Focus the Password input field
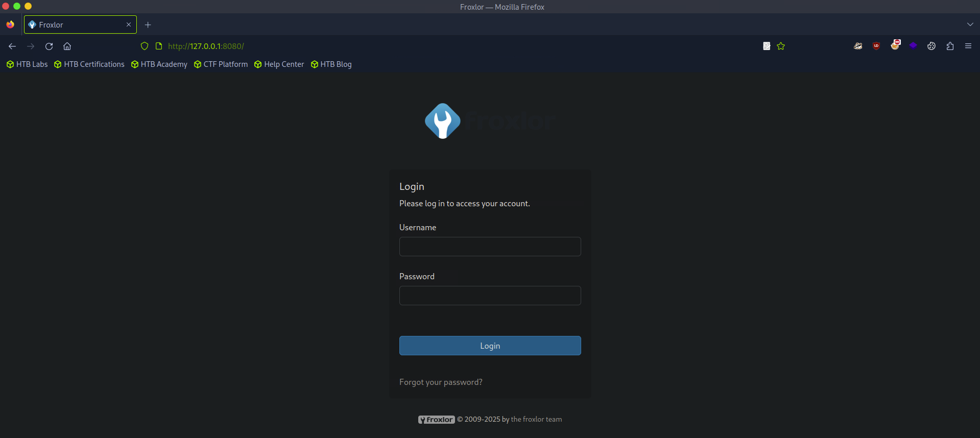Viewport: 980px width, 438px height. click(490, 296)
